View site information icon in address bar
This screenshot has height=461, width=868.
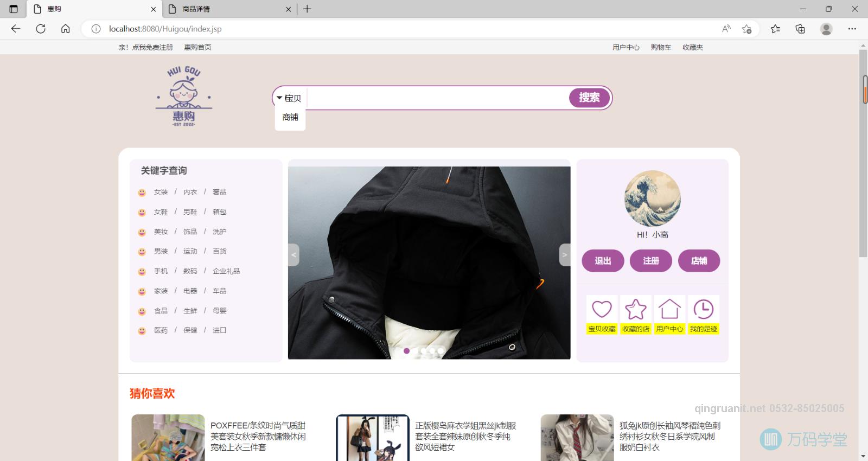point(96,29)
